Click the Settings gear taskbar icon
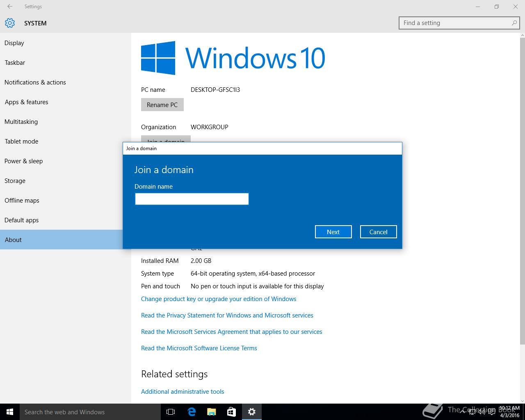Viewport: 525px width, 420px height. 252,412
